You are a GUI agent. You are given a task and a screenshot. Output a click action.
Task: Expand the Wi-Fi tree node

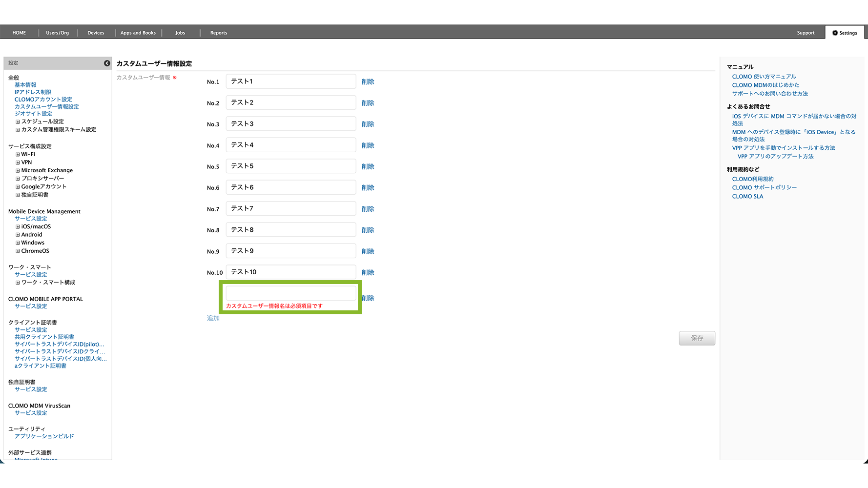click(x=18, y=155)
